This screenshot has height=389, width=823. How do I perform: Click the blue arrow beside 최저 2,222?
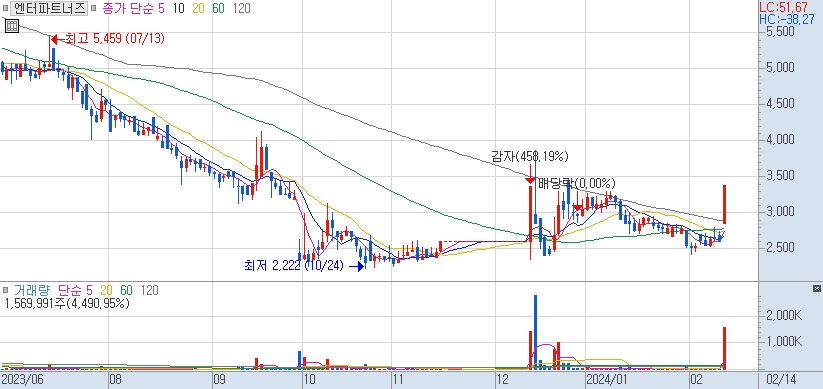pyautogui.click(x=356, y=267)
